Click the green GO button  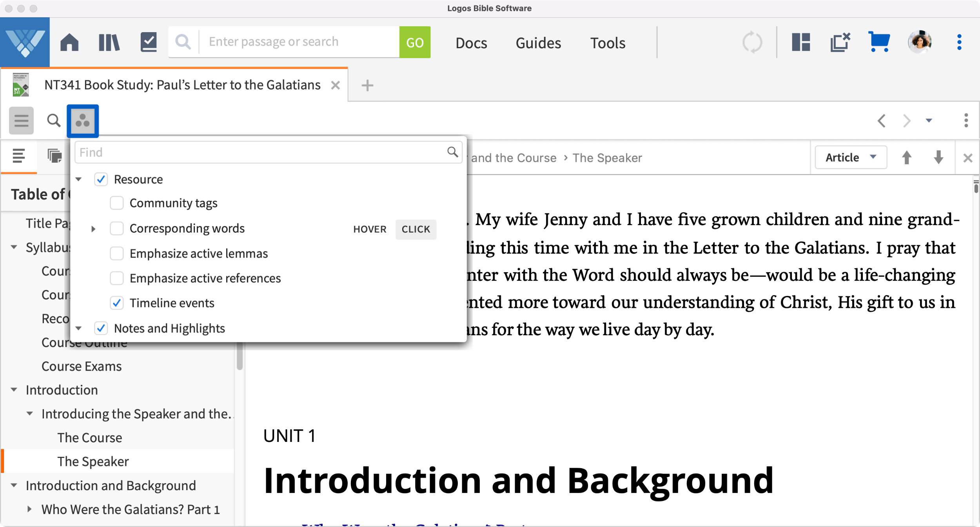point(415,42)
